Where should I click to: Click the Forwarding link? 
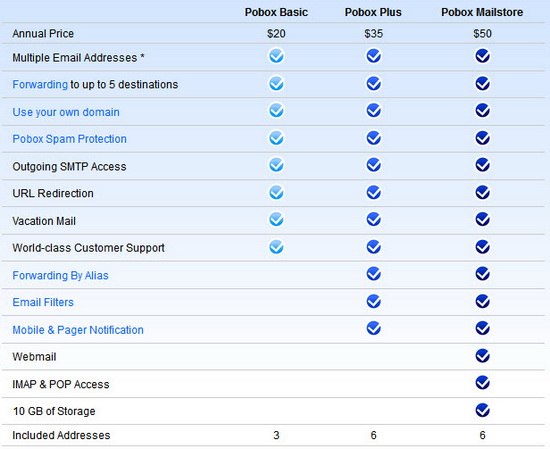point(40,85)
